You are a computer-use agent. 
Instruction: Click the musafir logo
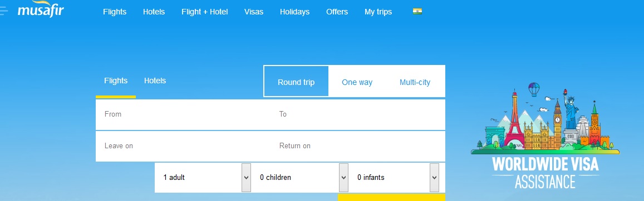tap(40, 10)
